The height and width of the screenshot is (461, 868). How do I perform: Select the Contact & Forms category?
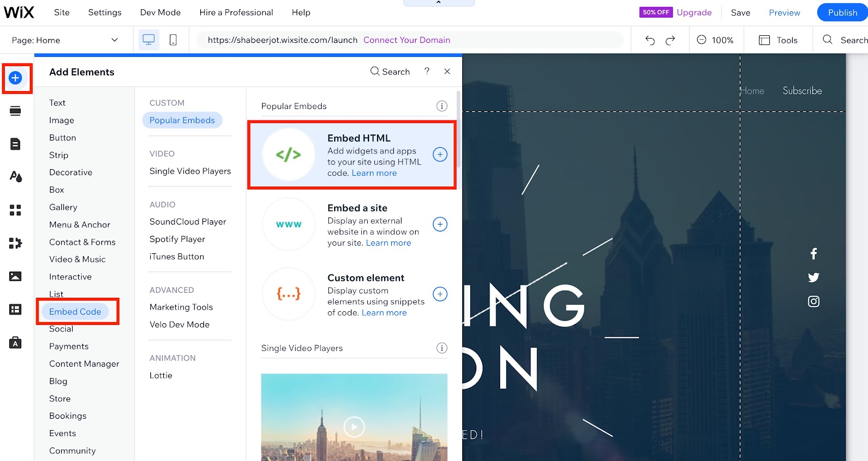(82, 242)
